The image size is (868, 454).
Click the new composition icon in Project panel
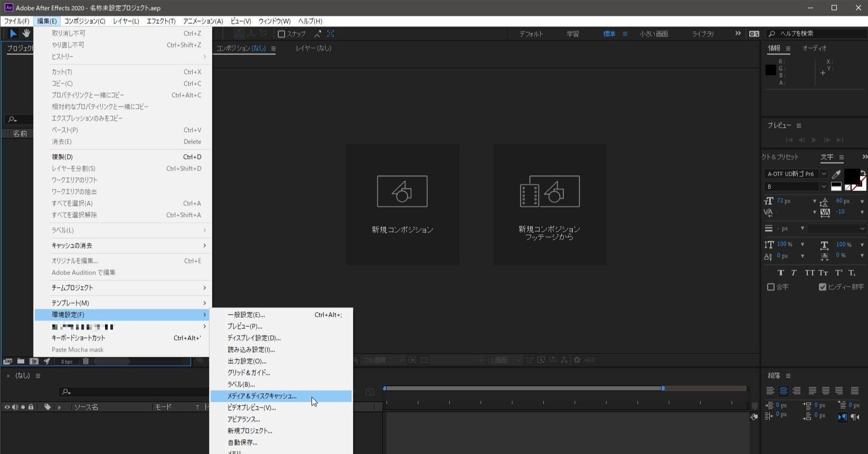coord(34,361)
